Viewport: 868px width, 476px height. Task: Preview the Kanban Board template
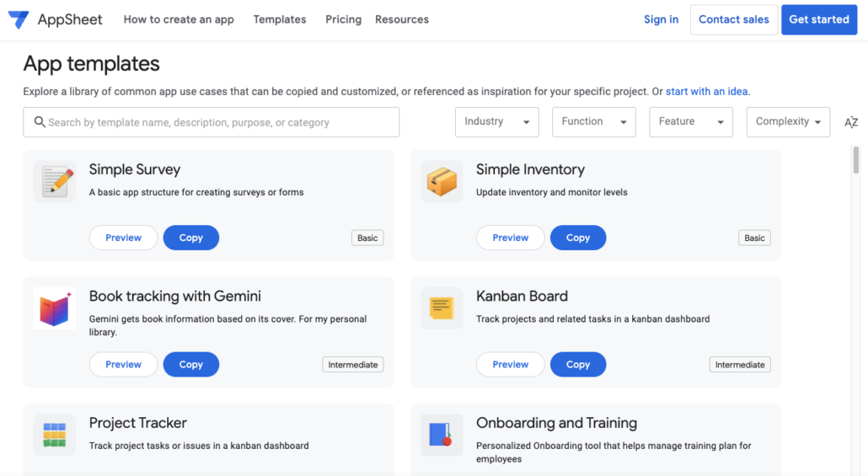511,365
